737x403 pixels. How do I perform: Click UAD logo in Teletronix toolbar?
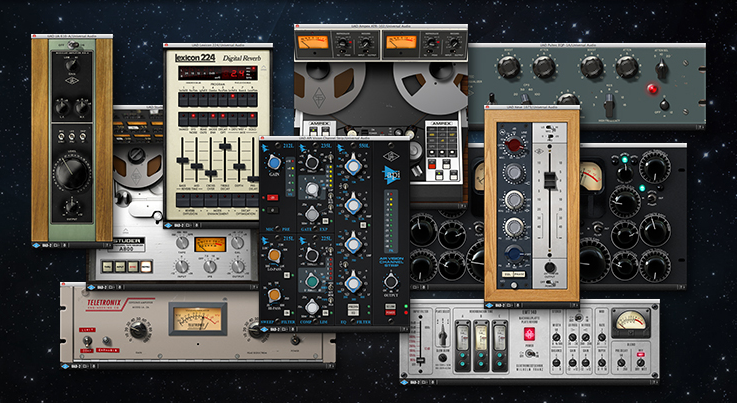coord(65,366)
